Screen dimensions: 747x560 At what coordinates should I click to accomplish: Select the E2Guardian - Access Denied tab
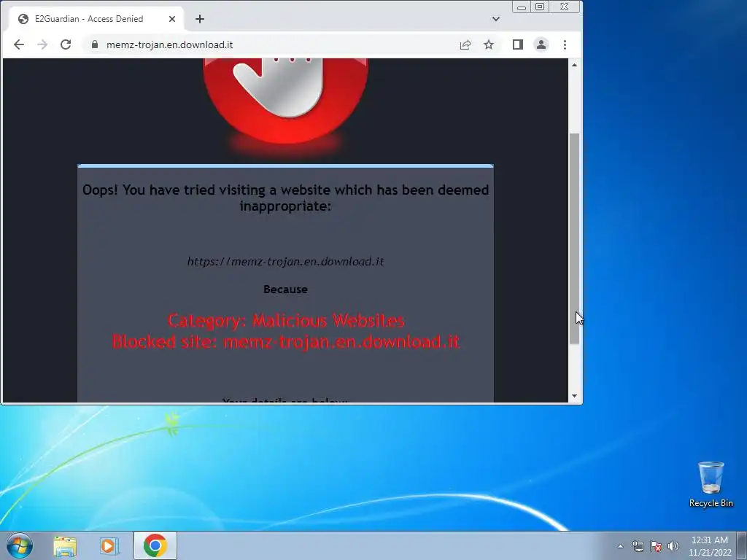(97, 19)
